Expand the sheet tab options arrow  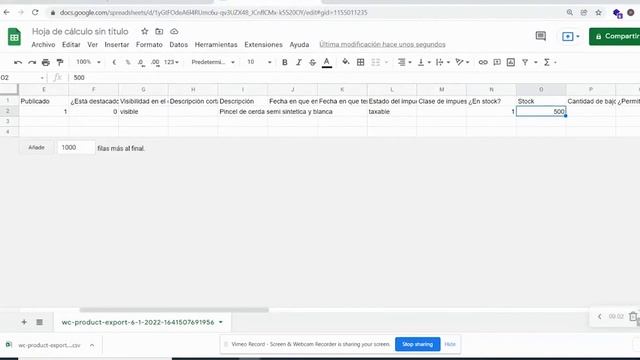[x=221, y=322]
